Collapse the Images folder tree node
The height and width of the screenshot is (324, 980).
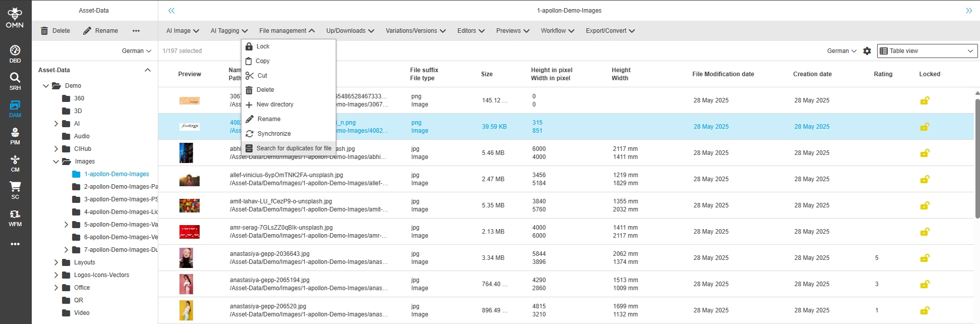coord(56,161)
